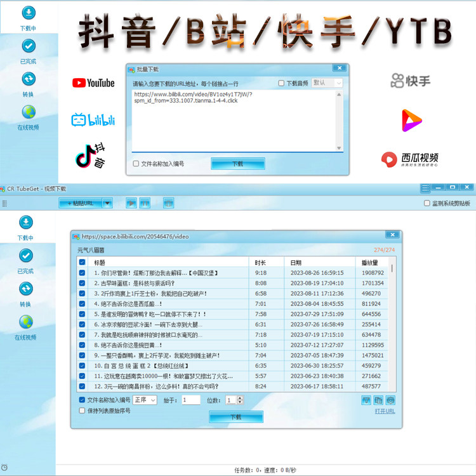The height and width of the screenshot is (476, 476).
Task: Pause downloads with the pause toolbar icon
Action: [145, 203]
